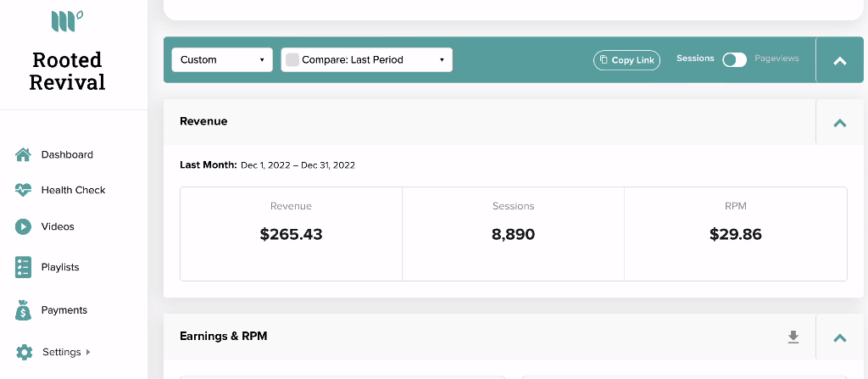Open Compare: Last Period dropdown

[x=366, y=60]
